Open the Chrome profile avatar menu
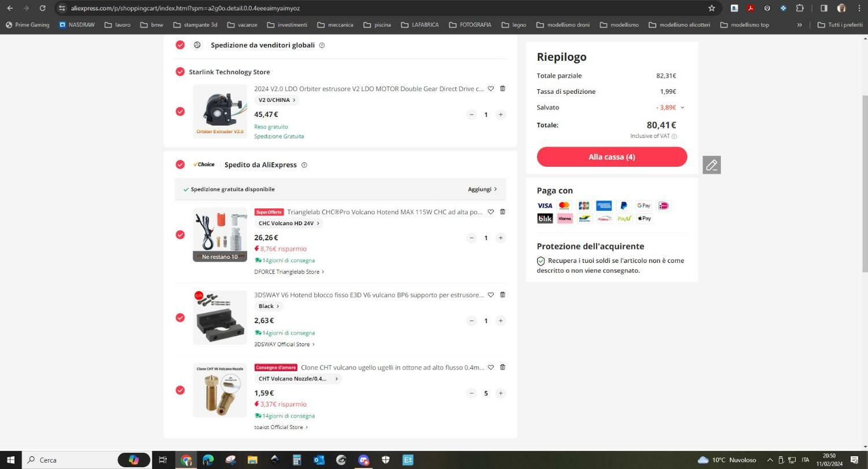Screen dimensions: 868x469 [841, 8]
